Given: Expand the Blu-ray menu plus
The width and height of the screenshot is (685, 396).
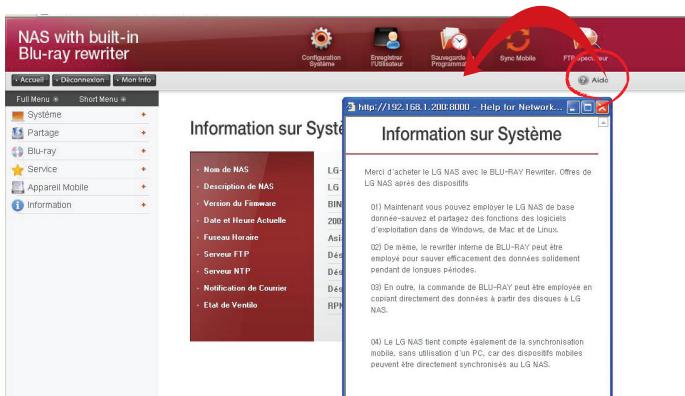Looking at the screenshot, I should pos(143,151).
